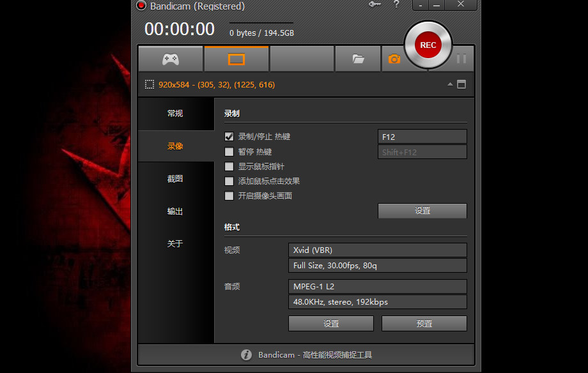The image size is (588, 373).
Task: Click the F12 hotkey input field
Action: tap(422, 137)
